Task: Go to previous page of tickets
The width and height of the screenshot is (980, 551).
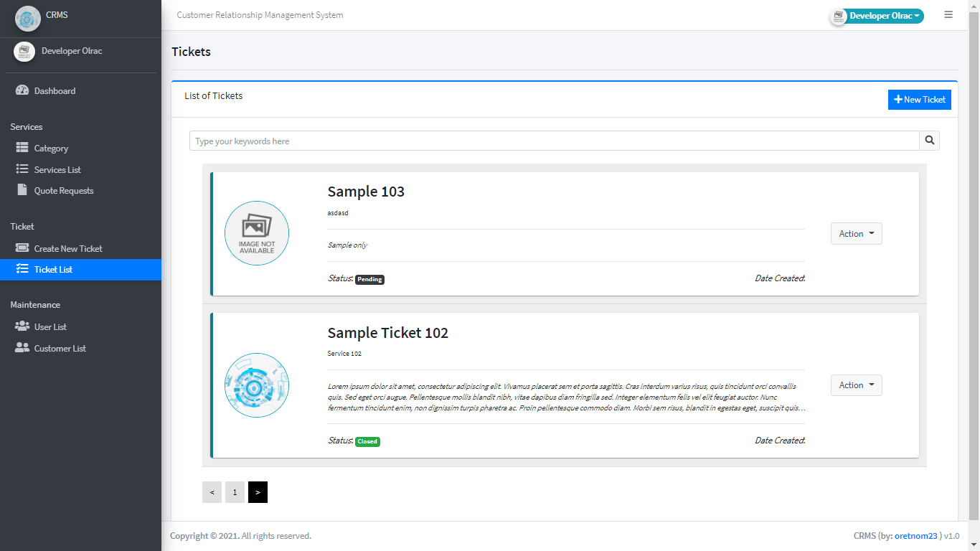Action: click(212, 492)
